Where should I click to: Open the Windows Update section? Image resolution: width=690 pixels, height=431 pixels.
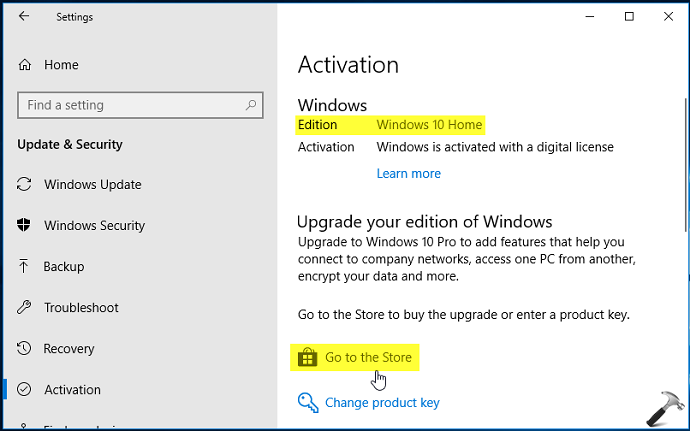point(93,184)
